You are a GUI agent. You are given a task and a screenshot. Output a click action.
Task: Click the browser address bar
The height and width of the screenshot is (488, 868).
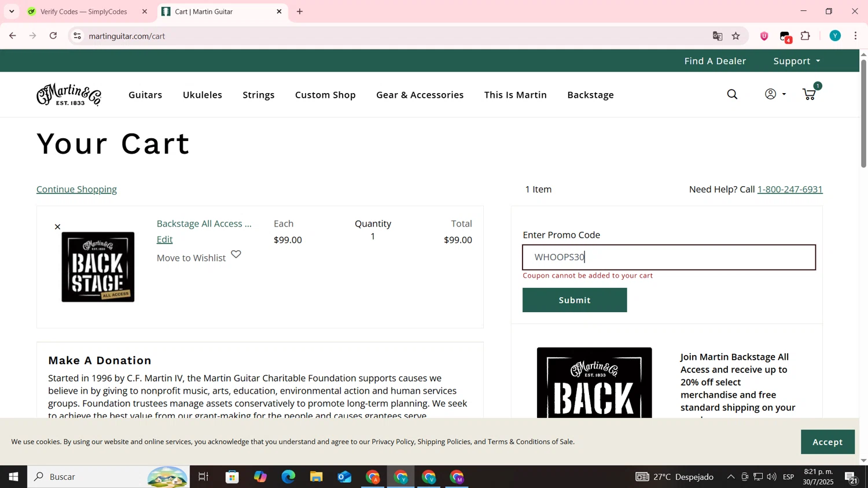click(x=393, y=36)
